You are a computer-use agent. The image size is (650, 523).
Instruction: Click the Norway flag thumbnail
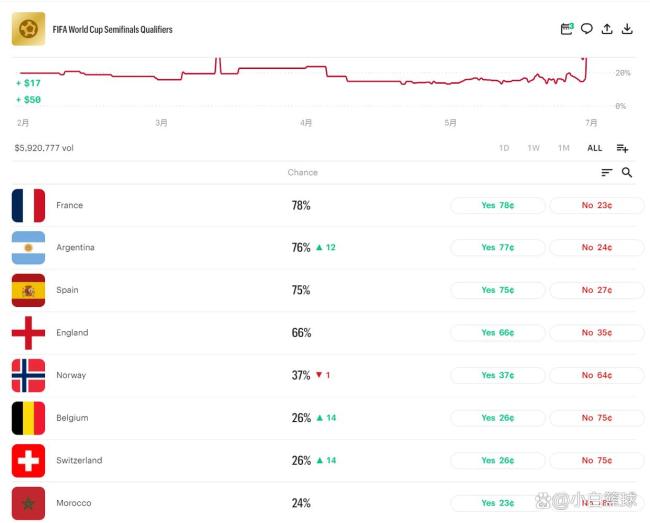click(x=28, y=375)
